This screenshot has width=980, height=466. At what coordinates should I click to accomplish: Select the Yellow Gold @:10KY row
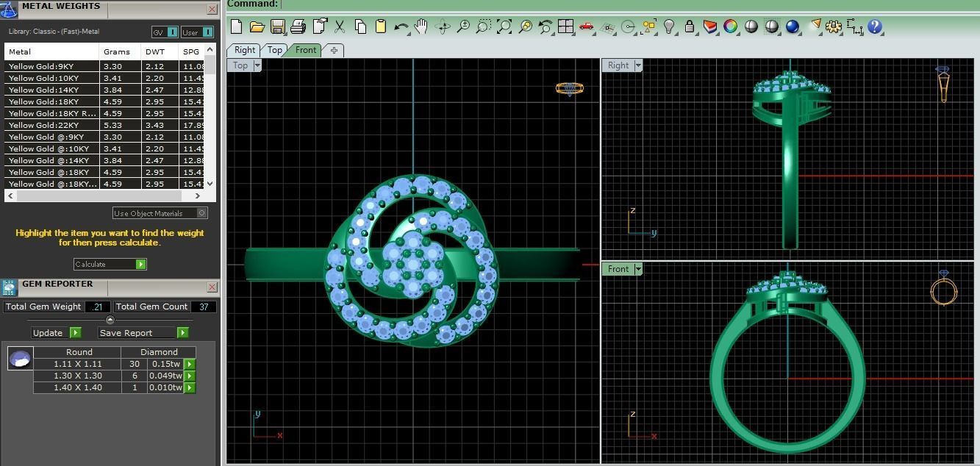[x=104, y=148]
